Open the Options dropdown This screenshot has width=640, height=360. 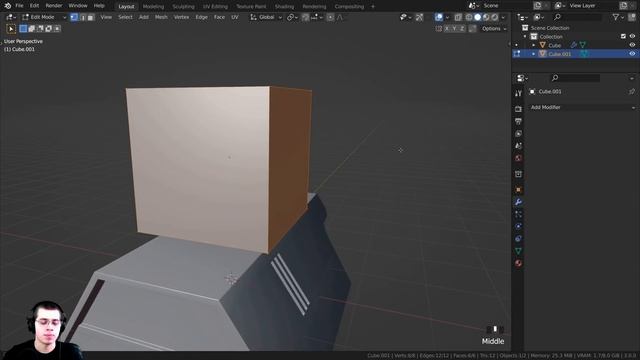[494, 29]
